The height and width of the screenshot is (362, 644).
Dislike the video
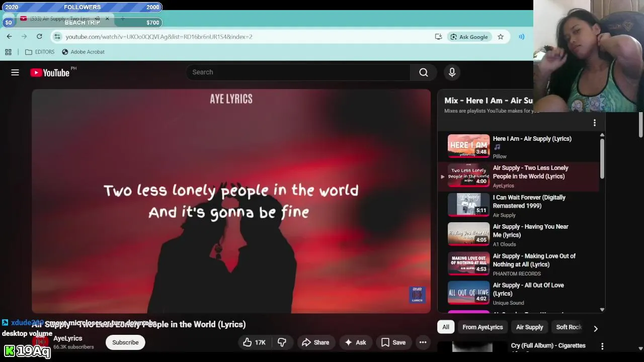[x=282, y=342]
